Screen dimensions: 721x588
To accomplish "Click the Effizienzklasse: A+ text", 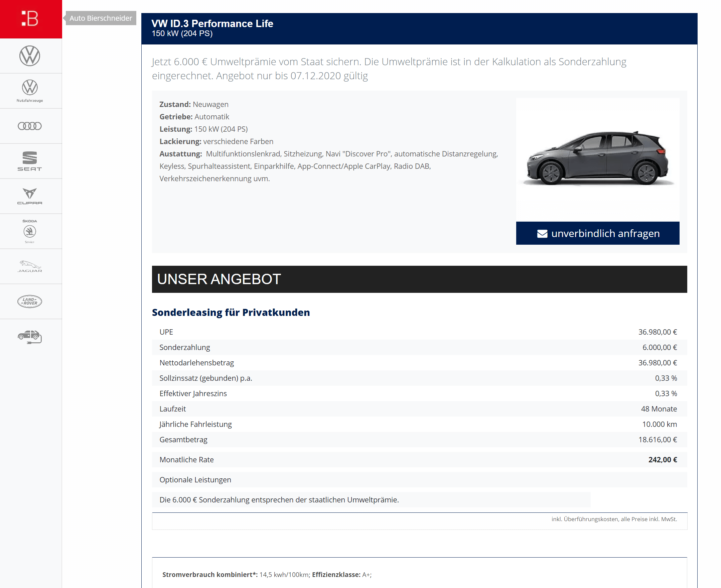I will click(341, 575).
